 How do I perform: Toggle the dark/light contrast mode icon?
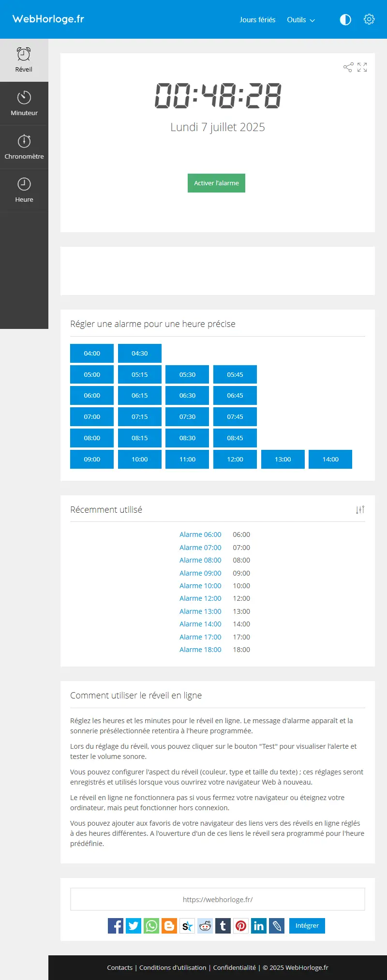click(x=345, y=19)
